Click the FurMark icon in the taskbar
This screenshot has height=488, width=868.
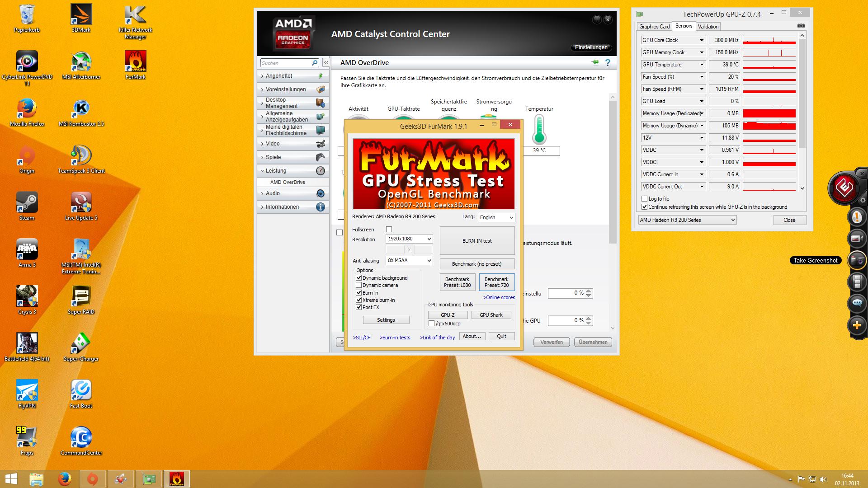point(176,479)
